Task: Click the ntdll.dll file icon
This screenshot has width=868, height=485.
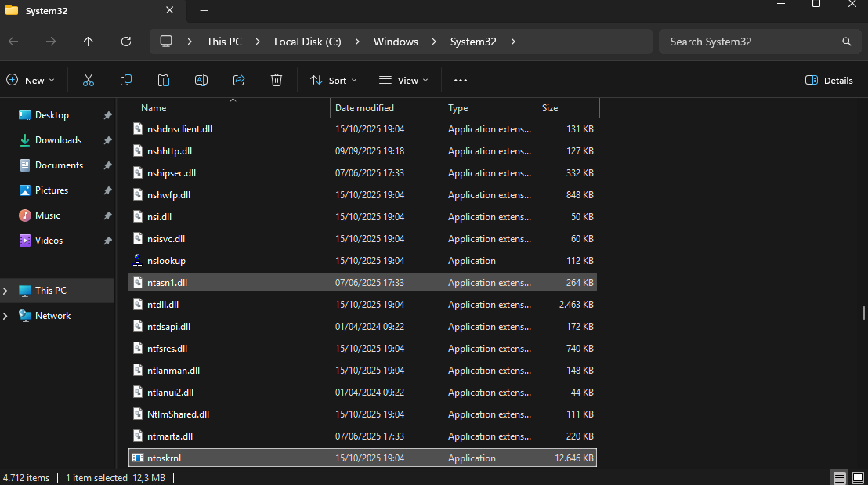Action: point(137,305)
